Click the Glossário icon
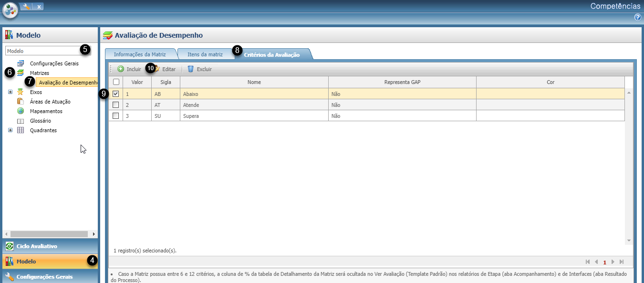The width and height of the screenshot is (644, 283). (21, 121)
